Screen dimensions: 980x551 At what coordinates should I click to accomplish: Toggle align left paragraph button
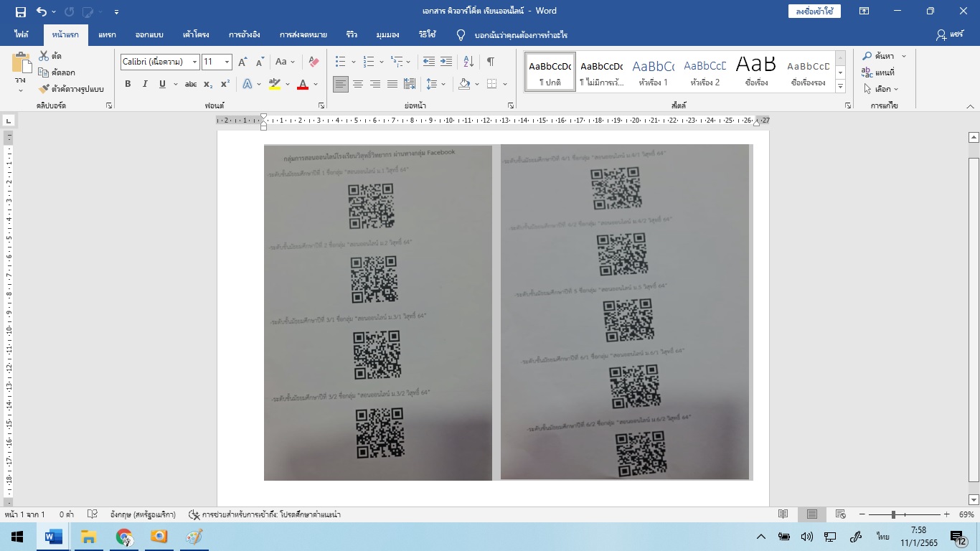(340, 84)
